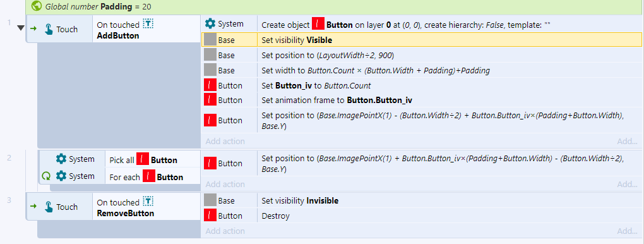Image resolution: width=644 pixels, height=244 pixels.
Task: Click the System gear icon in Create object action
Action: [210, 24]
